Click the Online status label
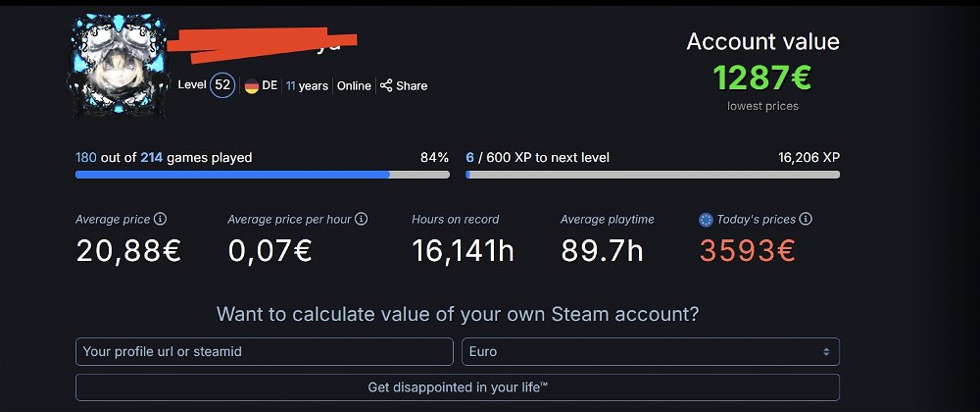980x412 pixels. point(355,85)
